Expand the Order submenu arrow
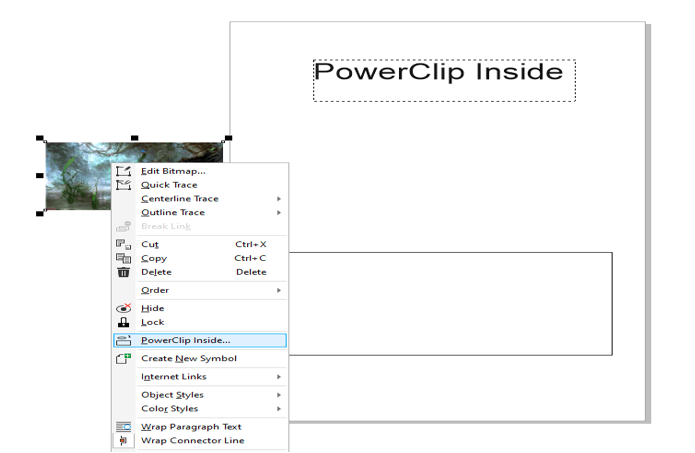Image resolution: width=695 pixels, height=453 pixels. (x=279, y=290)
